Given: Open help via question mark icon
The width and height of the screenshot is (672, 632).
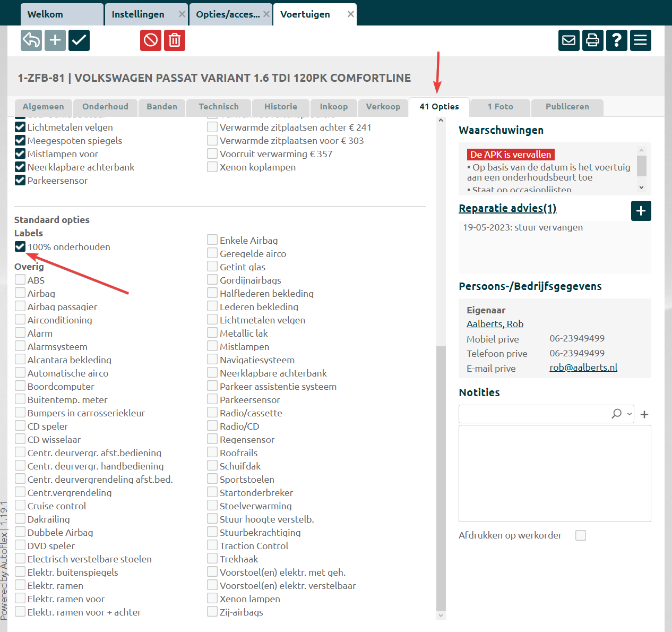Looking at the screenshot, I should click(617, 40).
